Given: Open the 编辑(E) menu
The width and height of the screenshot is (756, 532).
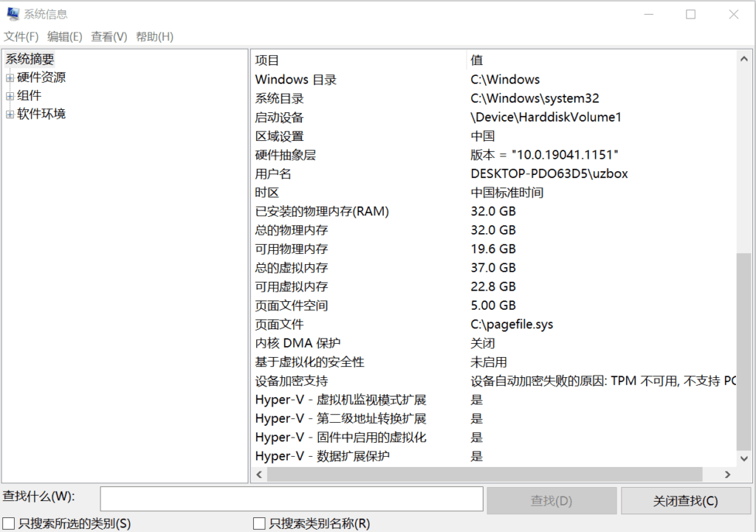Looking at the screenshot, I should pyautogui.click(x=65, y=36).
